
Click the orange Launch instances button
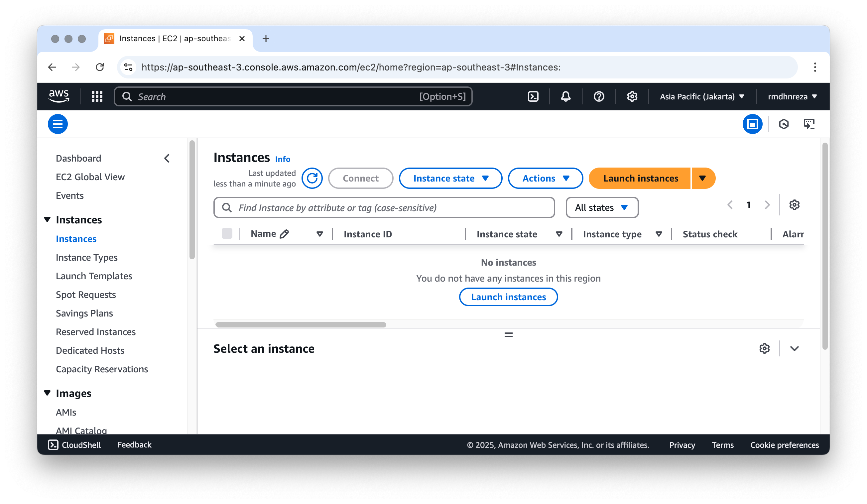click(640, 178)
